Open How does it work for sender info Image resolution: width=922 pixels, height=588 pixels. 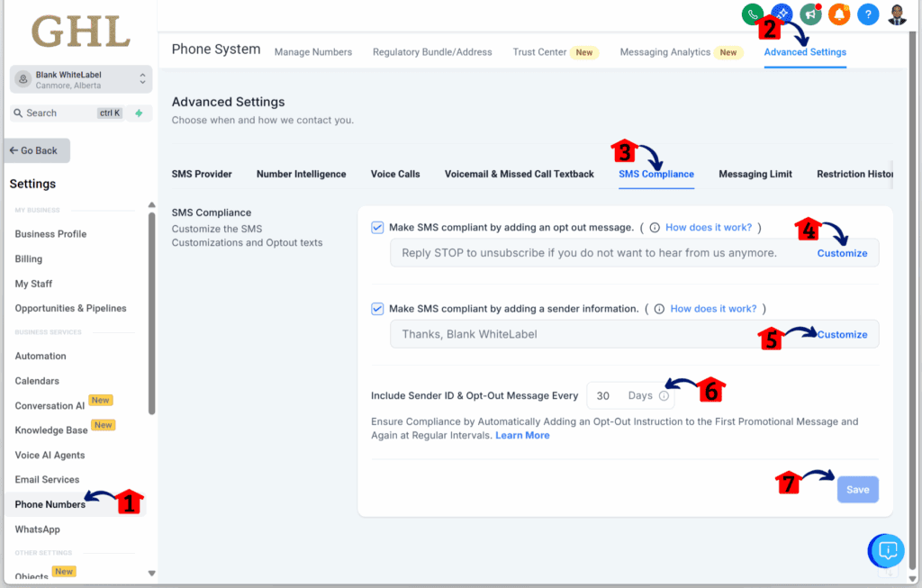(x=713, y=309)
